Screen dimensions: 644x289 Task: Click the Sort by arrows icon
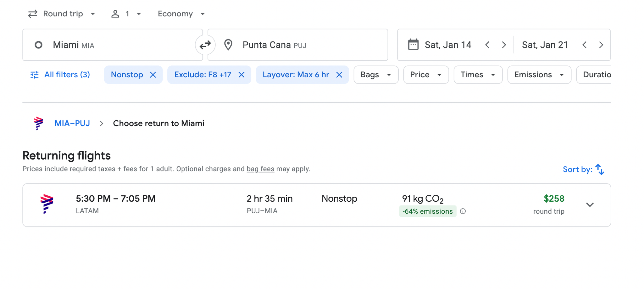pos(599,169)
